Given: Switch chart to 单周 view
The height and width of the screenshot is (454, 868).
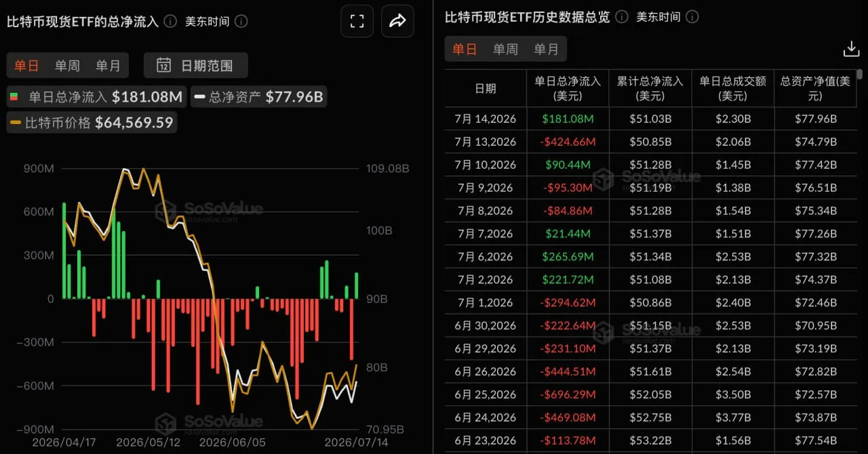Looking at the screenshot, I should coord(67,66).
